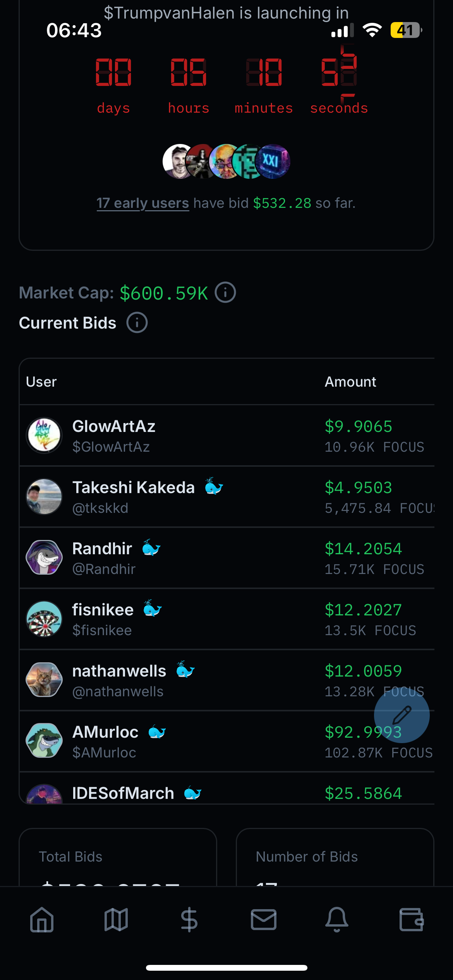Tap the home icon in bottom navigation

tap(42, 920)
